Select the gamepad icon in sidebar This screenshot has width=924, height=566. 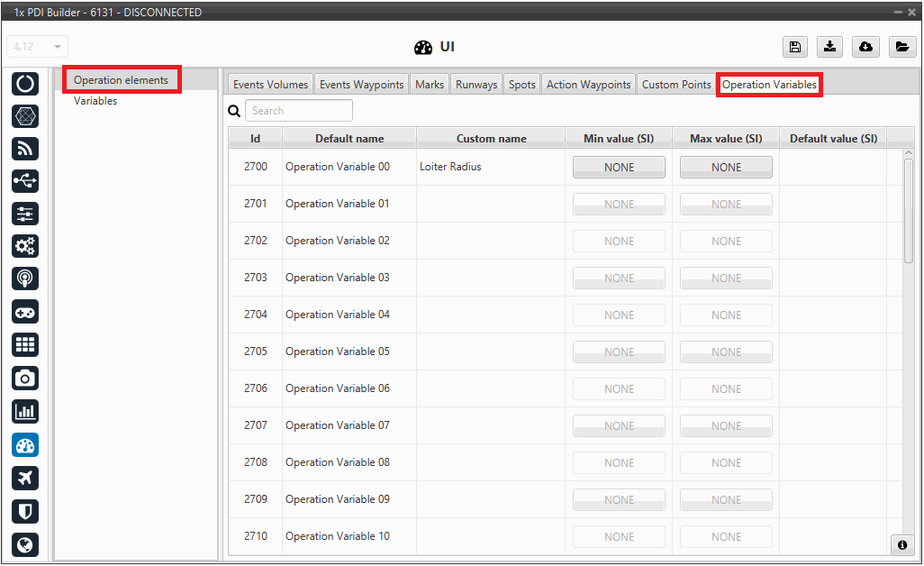(25, 312)
